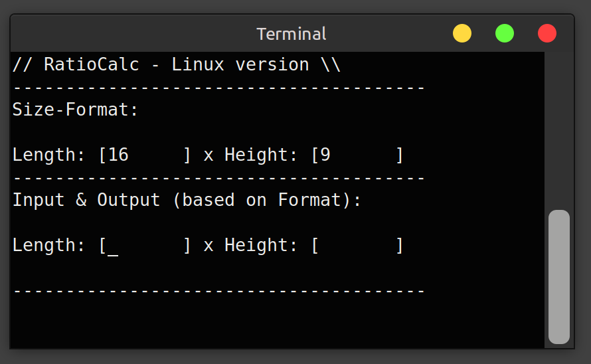Click the green maximize window button

[x=505, y=33]
